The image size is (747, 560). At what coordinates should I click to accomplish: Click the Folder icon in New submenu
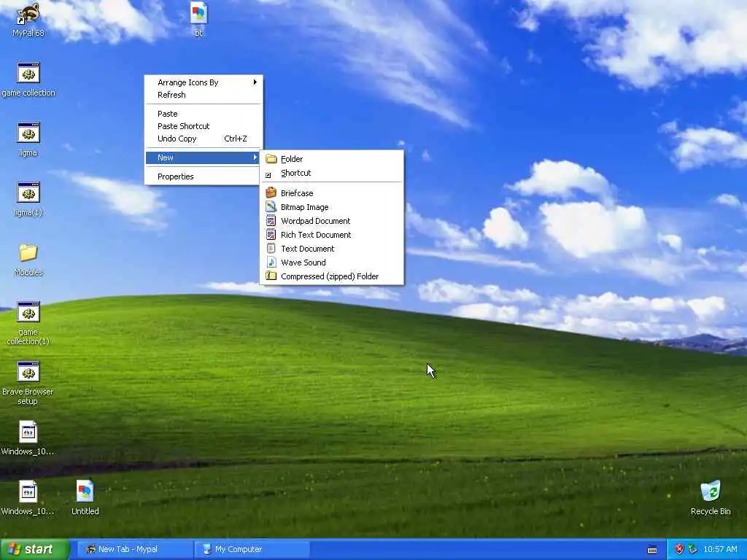pyautogui.click(x=271, y=159)
